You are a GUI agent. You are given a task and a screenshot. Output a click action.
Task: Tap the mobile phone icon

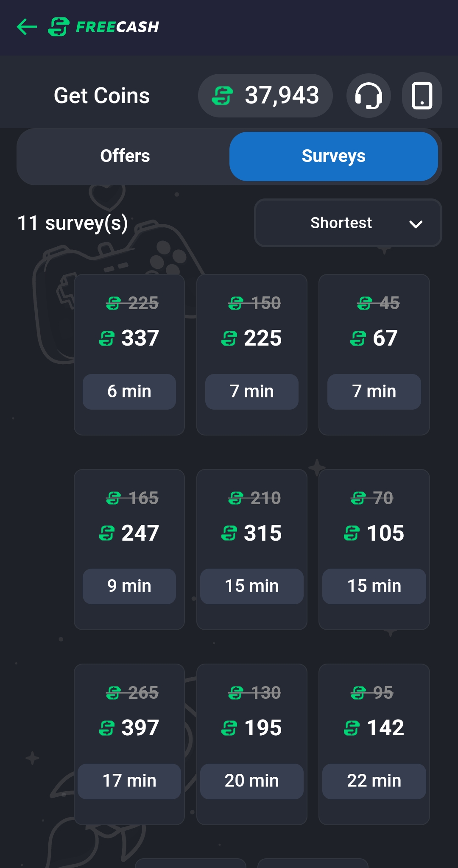422,95
